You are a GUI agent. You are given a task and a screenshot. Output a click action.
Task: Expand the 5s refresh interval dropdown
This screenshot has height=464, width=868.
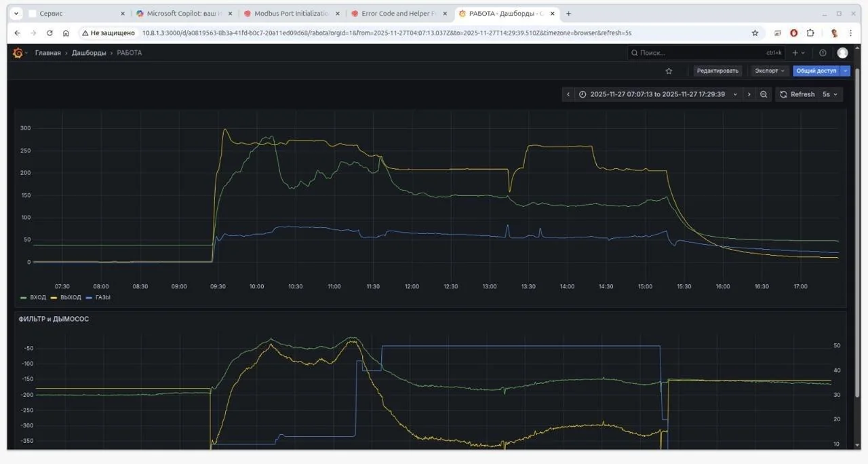(830, 94)
